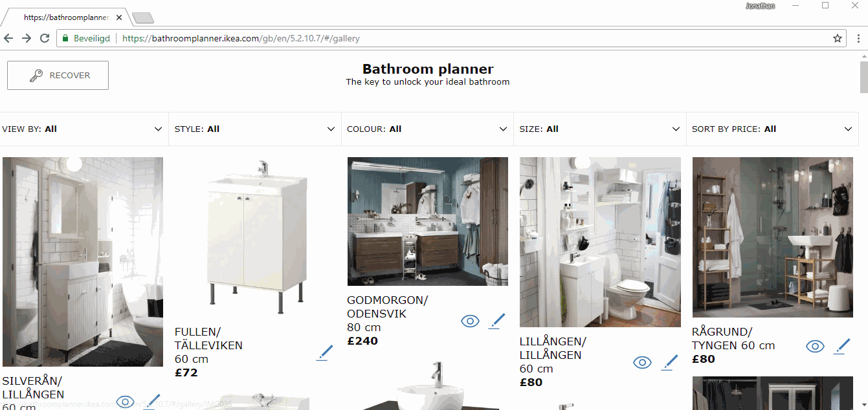Click the tagline about unlocking ideal bathroom
Viewport: 868px width, 410px height.
pyautogui.click(x=428, y=82)
